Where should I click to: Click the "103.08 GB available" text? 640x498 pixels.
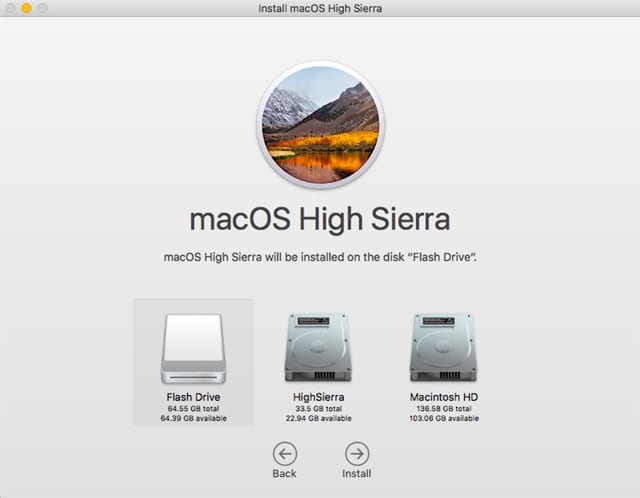[441, 418]
